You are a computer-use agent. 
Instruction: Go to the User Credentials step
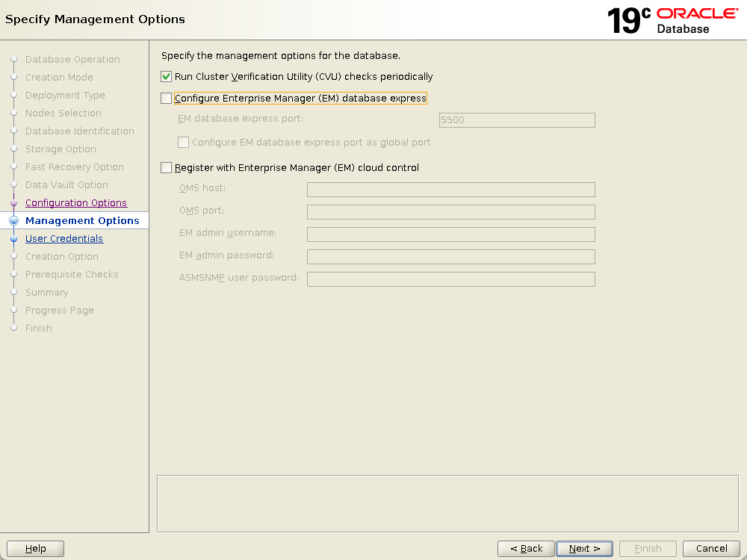coord(64,239)
